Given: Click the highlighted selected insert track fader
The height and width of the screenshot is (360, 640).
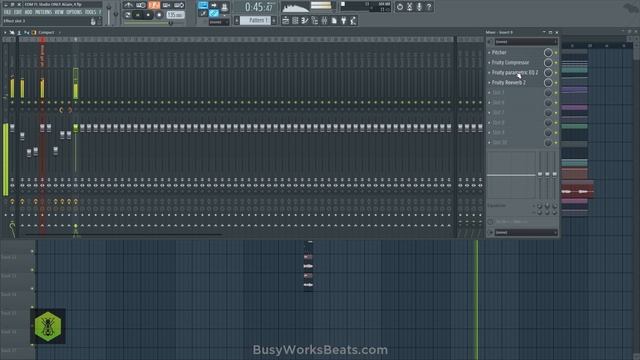Looking at the screenshot, I should tap(76, 128).
